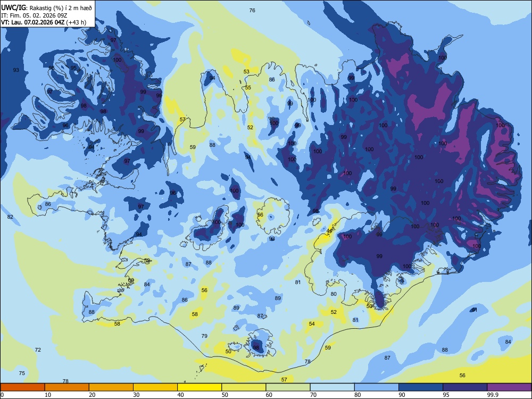Click the bright yellow 40–50 legend swatch
The width and height of the screenshot is (532, 399).
pos(199,387)
